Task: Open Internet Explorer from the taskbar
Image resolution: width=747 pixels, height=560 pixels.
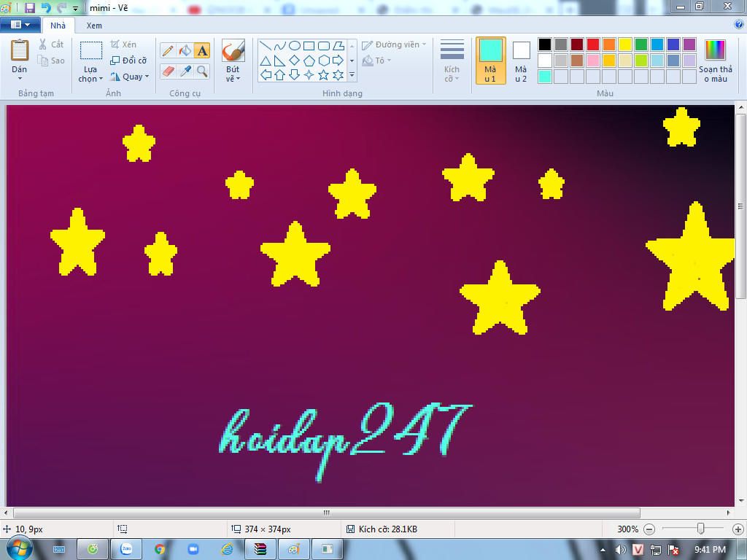Action: coord(227,549)
